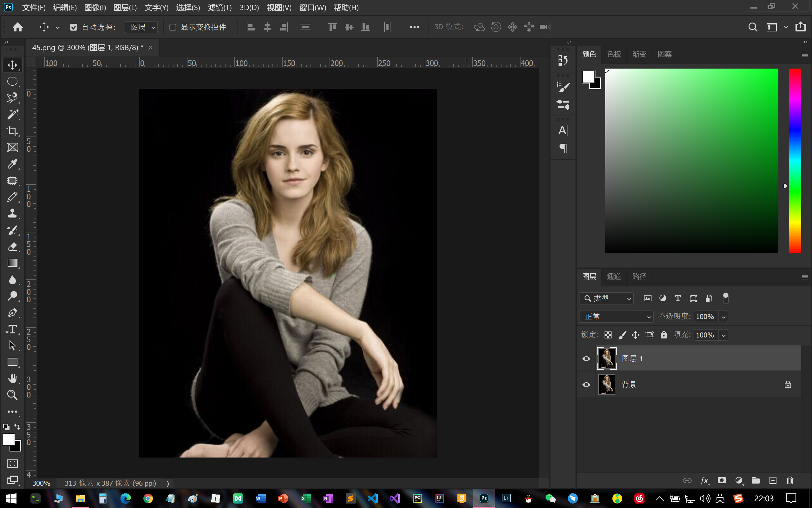
Task: Open the blend mode 正常 dropdown
Action: click(x=616, y=317)
